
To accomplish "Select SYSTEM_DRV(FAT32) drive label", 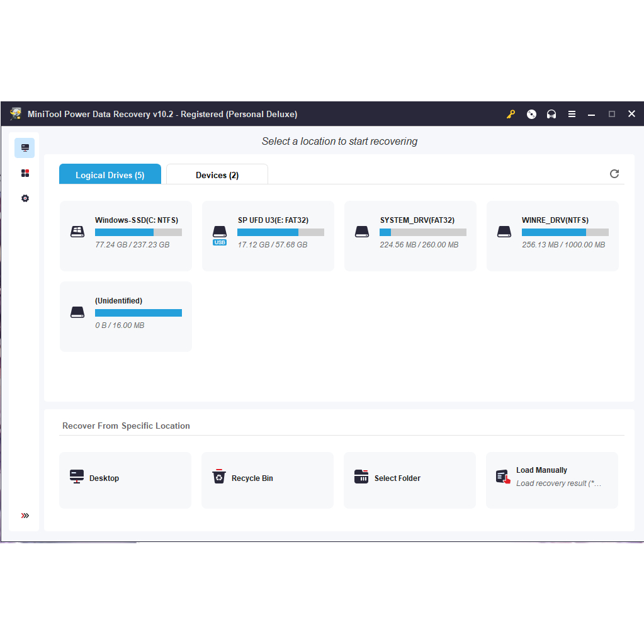I will coord(417,220).
